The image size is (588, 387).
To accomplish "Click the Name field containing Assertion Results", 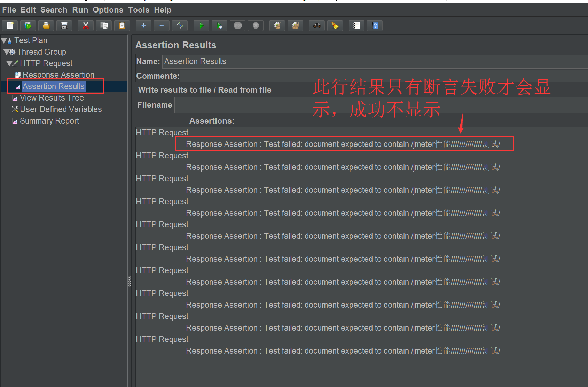I will click(375, 61).
